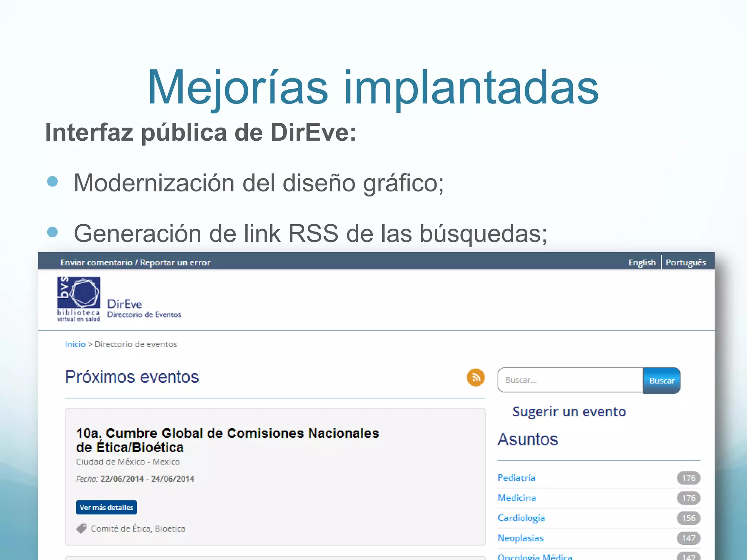Filter by Neoplasias subject
The image size is (747, 560).
point(520,538)
